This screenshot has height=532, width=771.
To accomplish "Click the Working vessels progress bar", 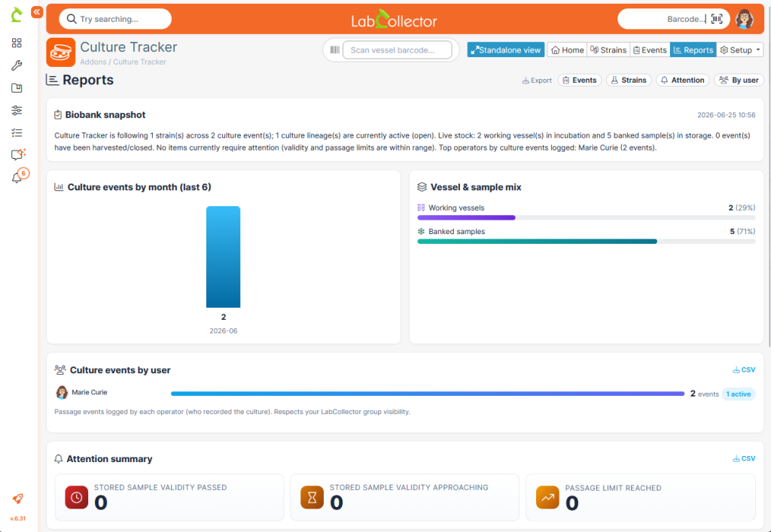I will point(586,217).
